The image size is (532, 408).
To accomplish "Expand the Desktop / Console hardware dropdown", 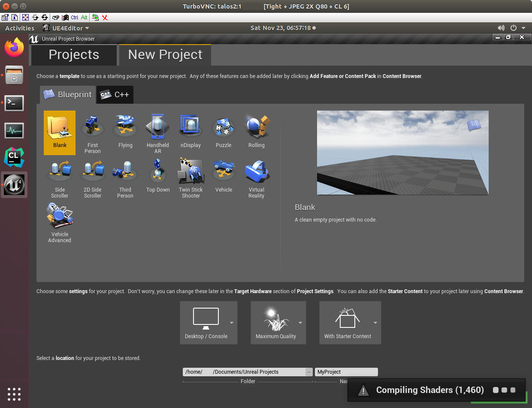I will click(232, 323).
